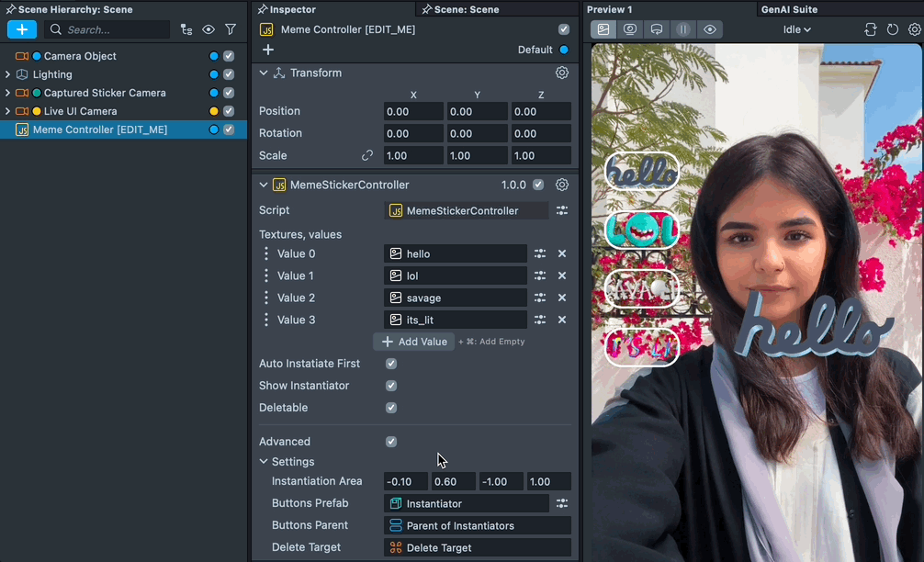Pause the preview playback
The image size is (924, 562).
683,29
